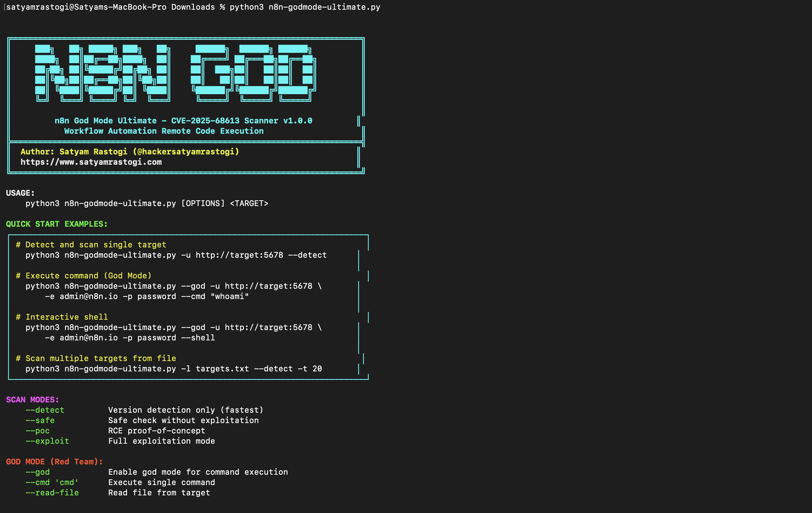
Task: Select 'Full exploitation mode' description
Action: point(162,441)
